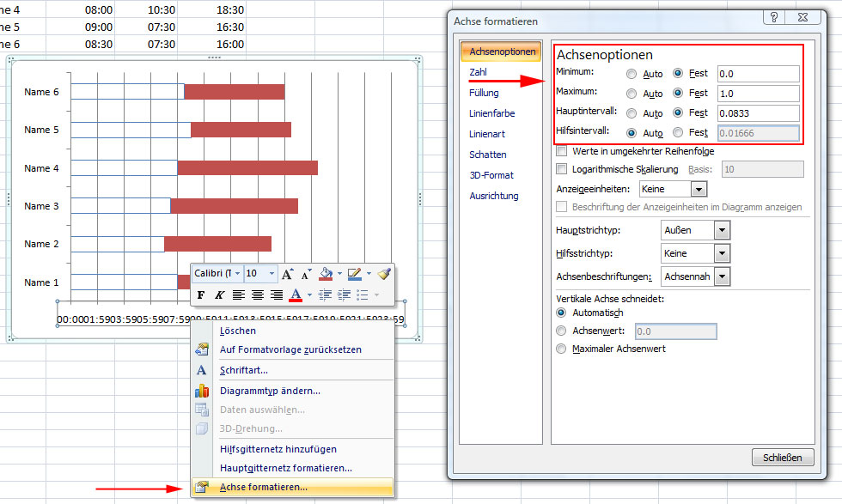Enable Logarithmische Skalierung checkbox
Screen dimensions: 842x504
coord(562,169)
